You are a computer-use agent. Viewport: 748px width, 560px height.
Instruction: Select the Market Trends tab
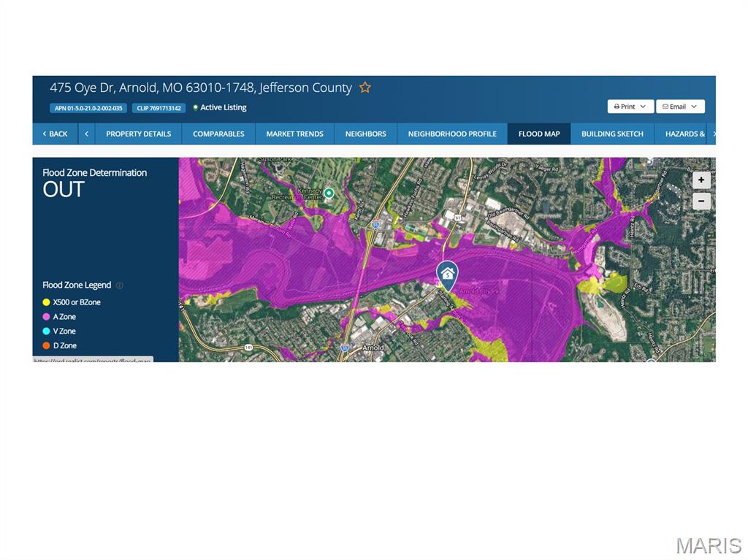coord(294,134)
